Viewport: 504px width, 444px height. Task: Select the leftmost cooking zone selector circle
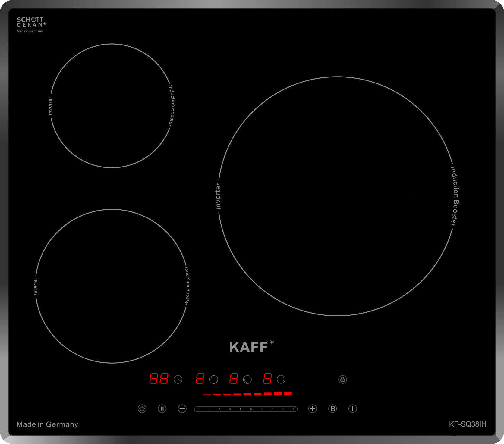tap(214, 379)
